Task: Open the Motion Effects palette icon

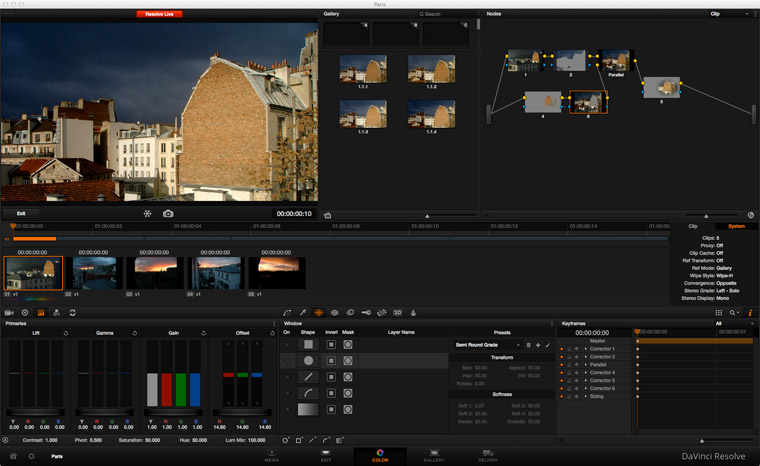Action: point(73,313)
